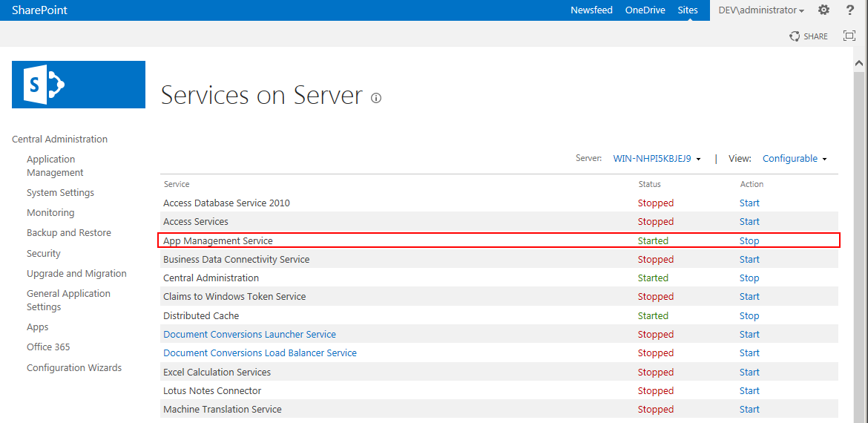
Task: Start Excel Calculation Services
Action: point(749,372)
